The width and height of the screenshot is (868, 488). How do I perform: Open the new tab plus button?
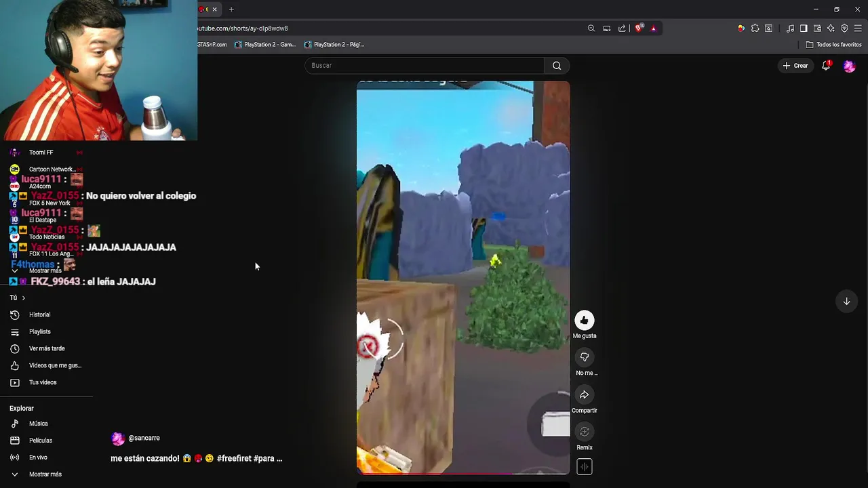click(231, 9)
